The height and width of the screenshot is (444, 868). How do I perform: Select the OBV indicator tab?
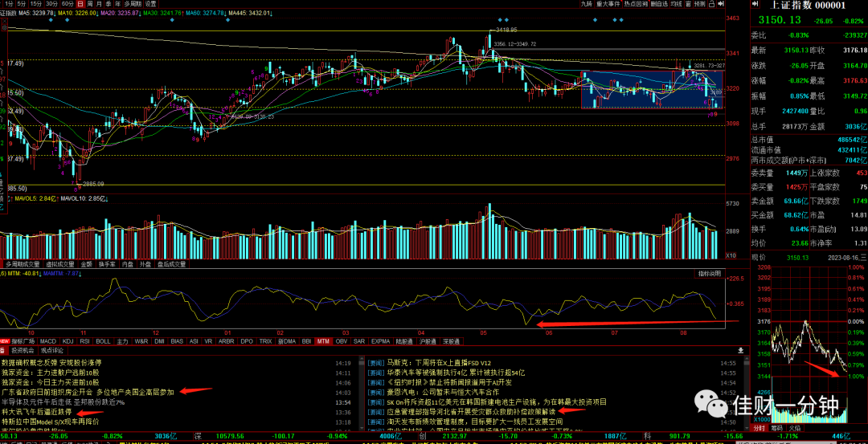[x=342, y=341]
